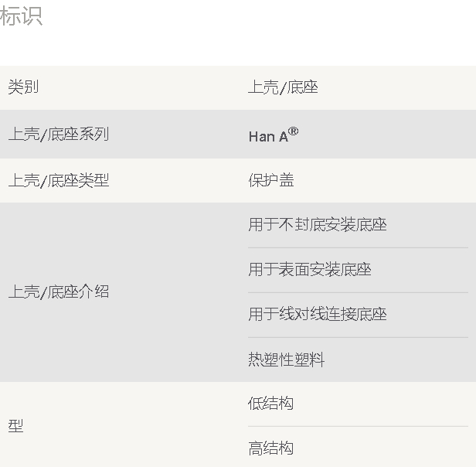The height and width of the screenshot is (467, 476).
Task: Click 用于不封底安装底座 description entry
Action: (x=318, y=225)
